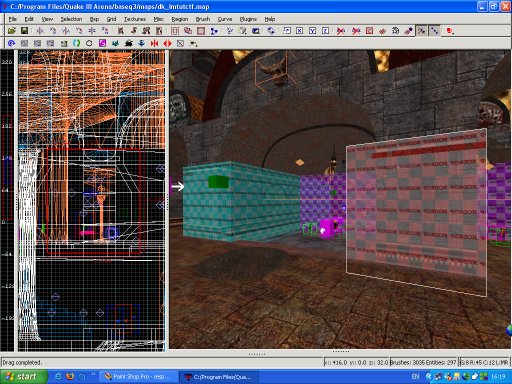Toggle scale lock on Z axis

[326, 31]
